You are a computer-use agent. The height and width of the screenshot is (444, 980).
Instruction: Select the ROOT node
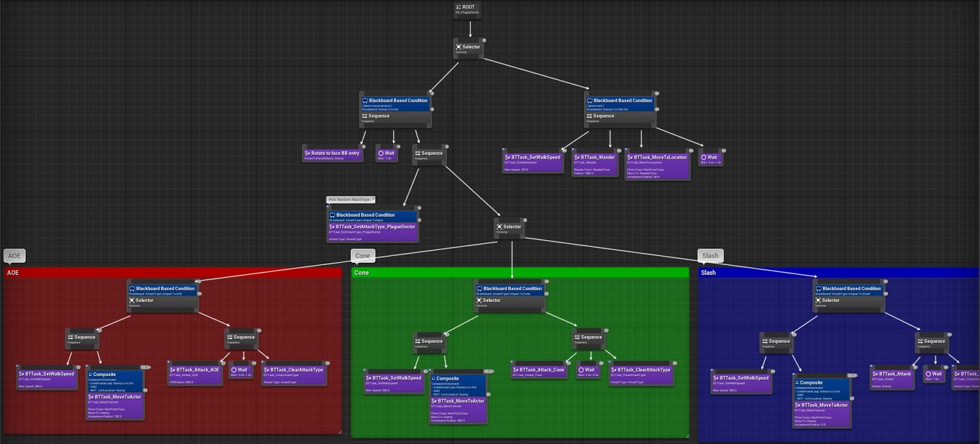point(467,10)
